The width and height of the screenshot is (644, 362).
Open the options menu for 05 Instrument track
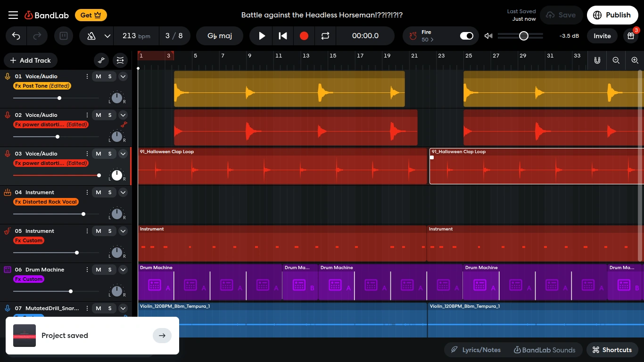click(87, 231)
